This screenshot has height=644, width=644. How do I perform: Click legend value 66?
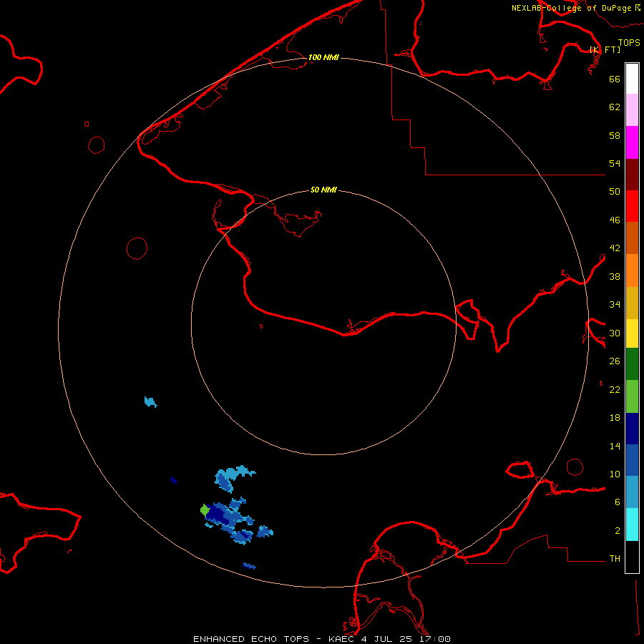(615, 79)
